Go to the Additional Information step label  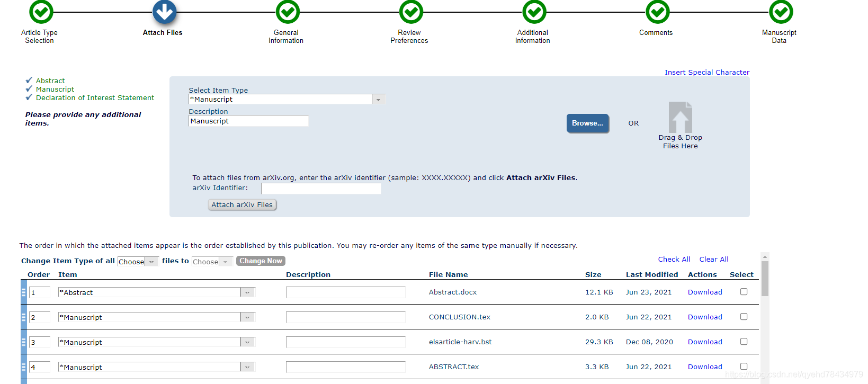(x=533, y=37)
